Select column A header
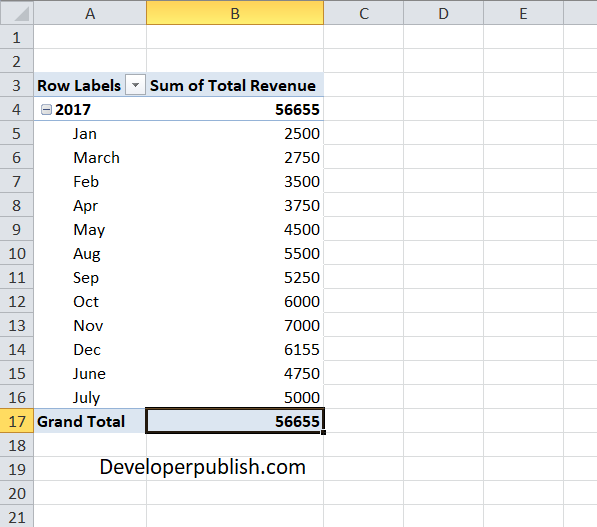This screenshot has width=597, height=527. coord(90,13)
